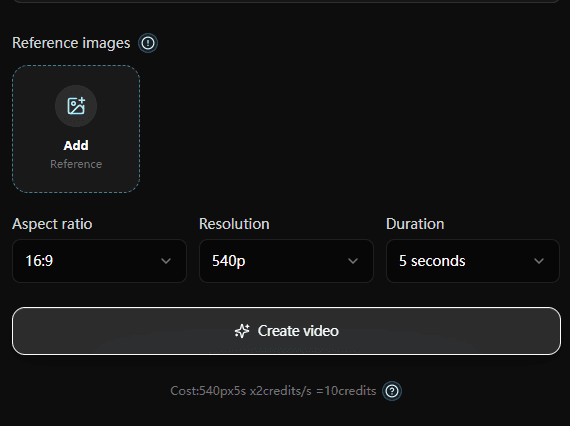The image size is (570, 426).
Task: Open the Resolution dropdown
Action: tap(286, 261)
